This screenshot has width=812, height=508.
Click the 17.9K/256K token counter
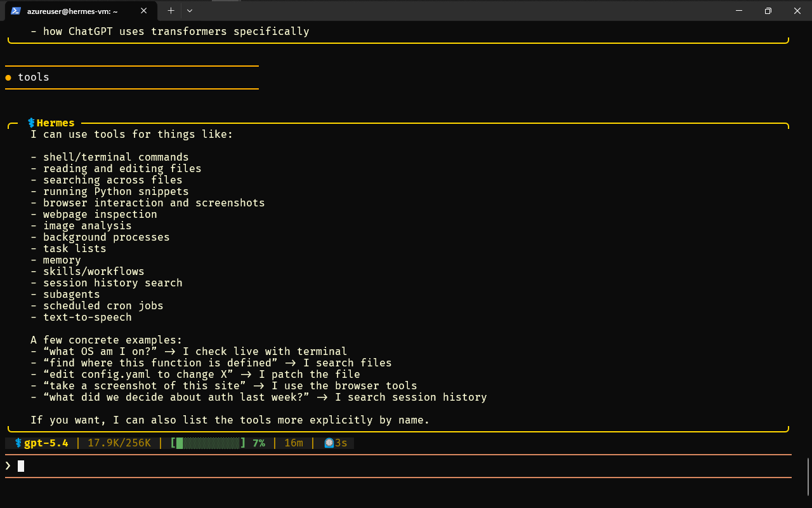click(119, 443)
